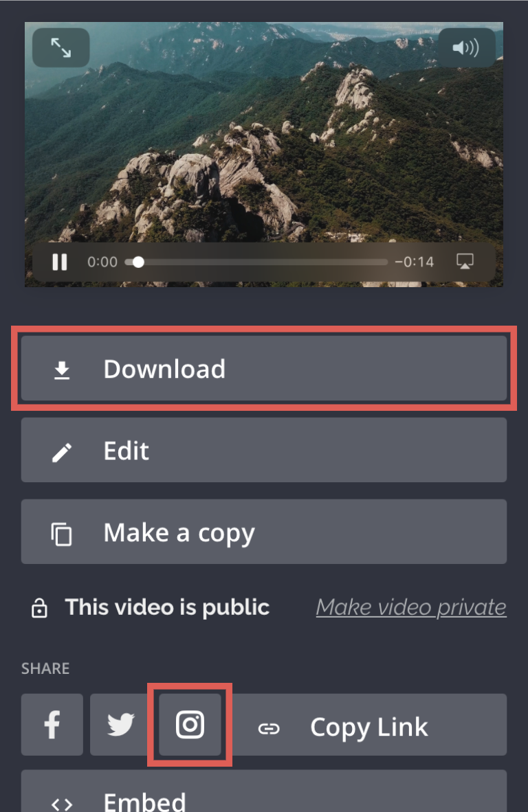Pause the video playback
This screenshot has height=812, width=528.
point(60,262)
